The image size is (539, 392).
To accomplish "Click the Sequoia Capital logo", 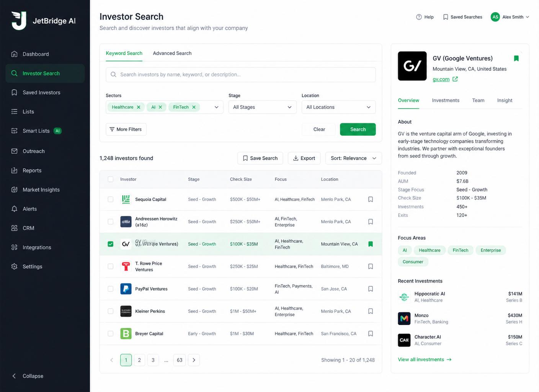I will [x=126, y=199].
